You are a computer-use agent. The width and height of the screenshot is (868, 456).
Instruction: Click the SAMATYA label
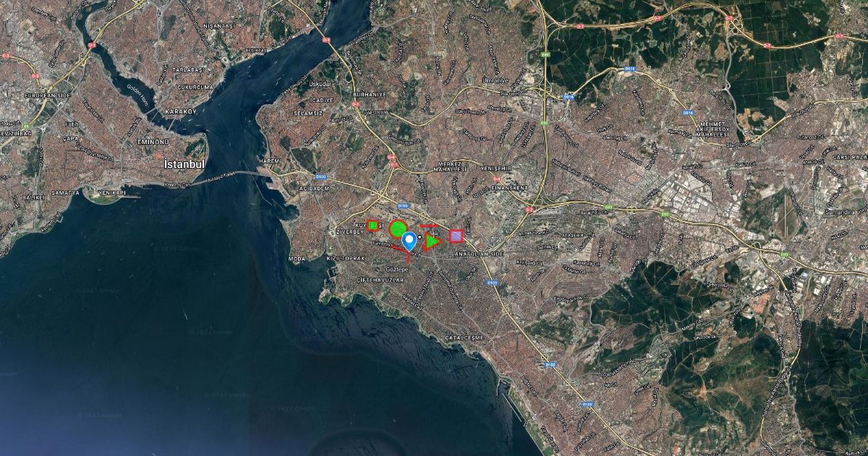[65, 193]
